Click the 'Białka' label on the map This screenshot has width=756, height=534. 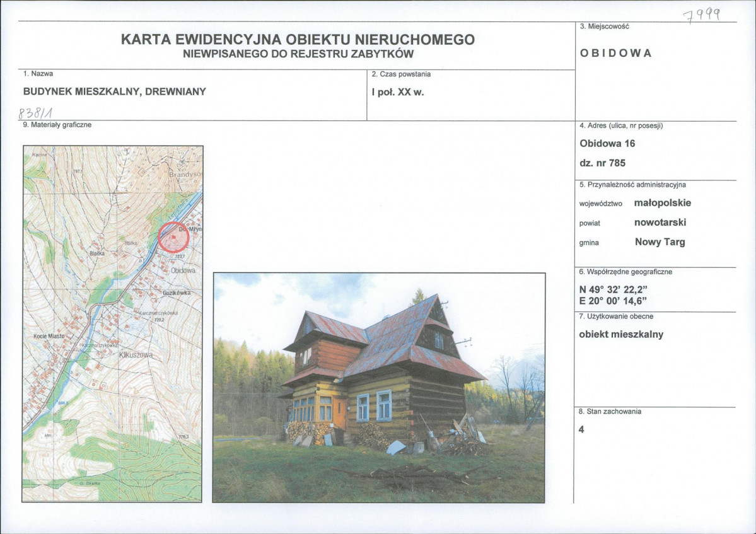96,253
